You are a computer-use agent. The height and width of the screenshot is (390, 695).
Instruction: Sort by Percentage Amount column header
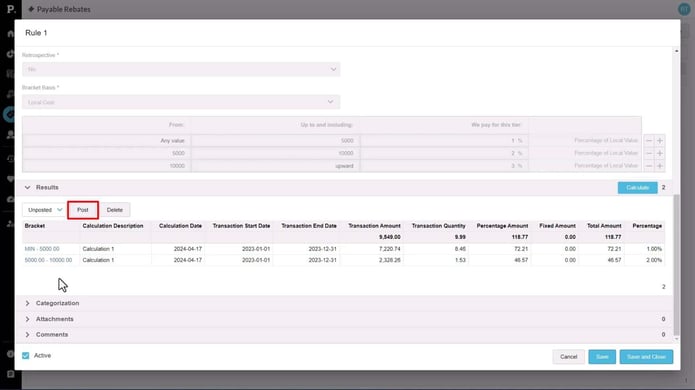click(x=502, y=226)
